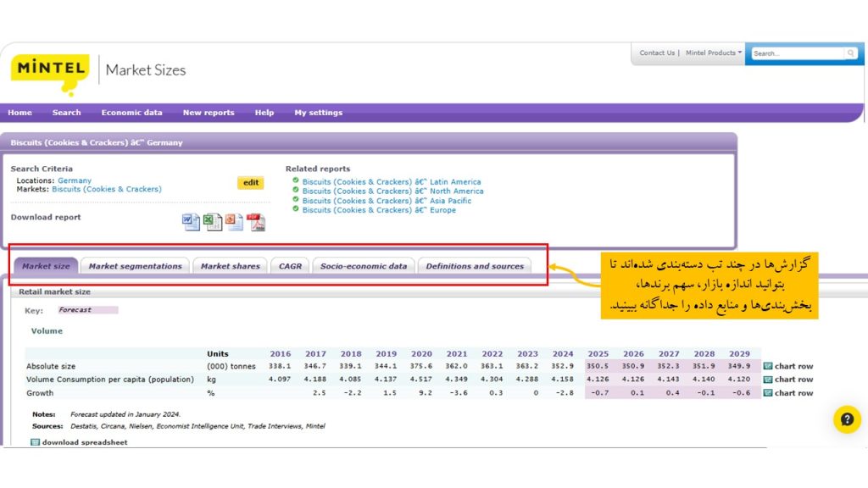Click the Market Sizes title text
868x488 pixels.
click(x=146, y=70)
